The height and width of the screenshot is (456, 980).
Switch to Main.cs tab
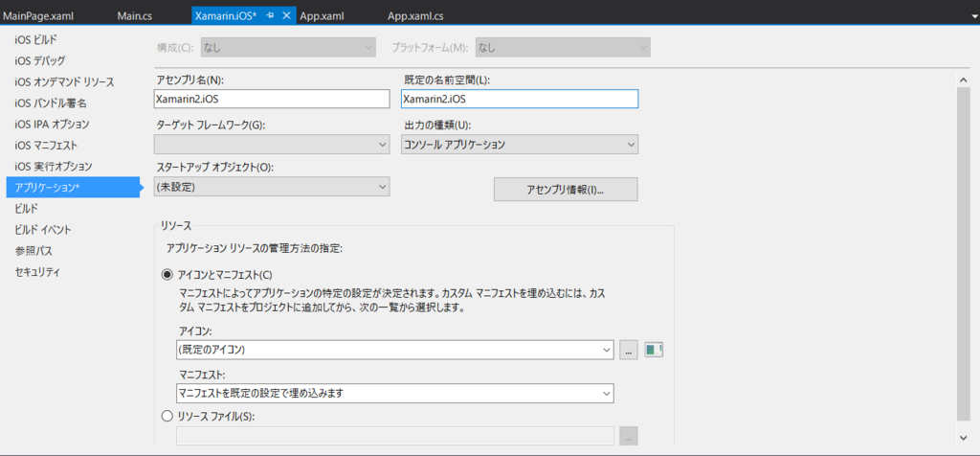pos(134,16)
